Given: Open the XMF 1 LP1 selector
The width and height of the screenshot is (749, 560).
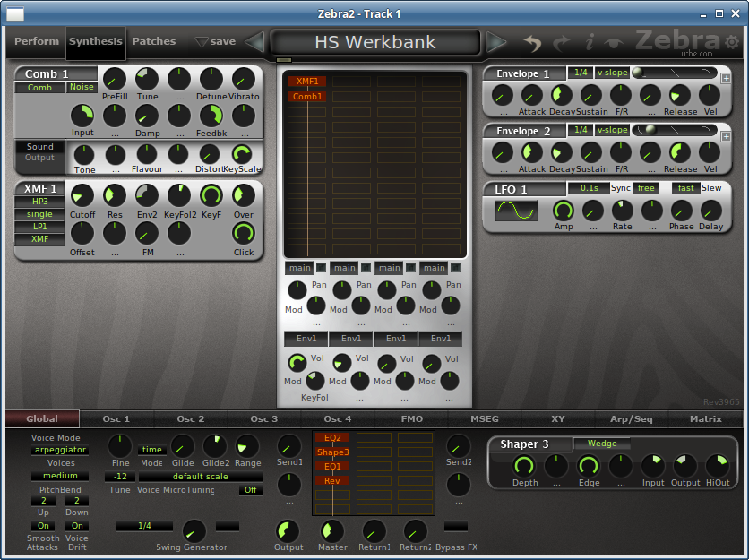Looking at the screenshot, I should tap(39, 227).
